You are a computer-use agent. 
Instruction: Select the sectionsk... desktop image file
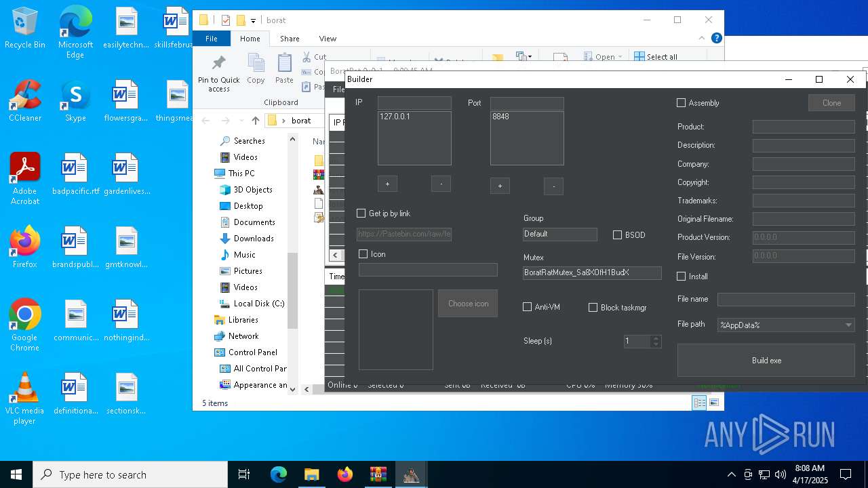(x=126, y=394)
